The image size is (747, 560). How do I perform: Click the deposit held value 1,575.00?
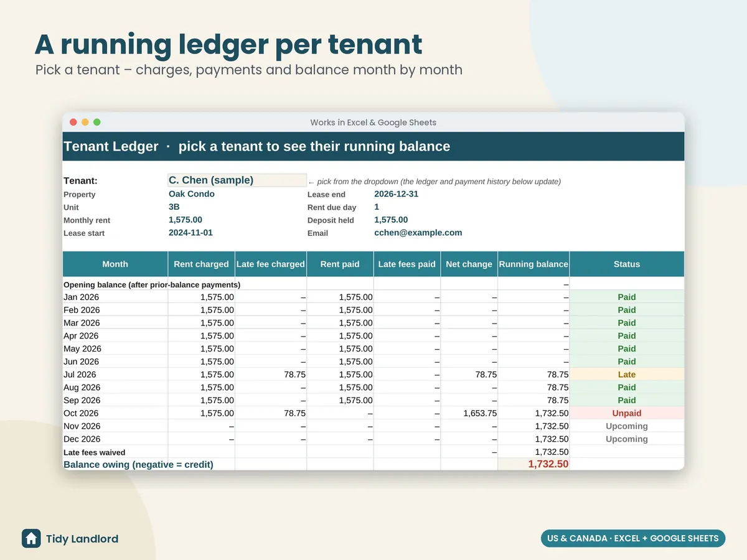click(x=391, y=220)
